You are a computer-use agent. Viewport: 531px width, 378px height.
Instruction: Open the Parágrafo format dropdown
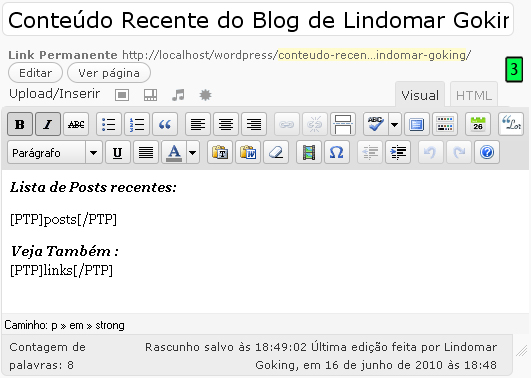[55, 152]
